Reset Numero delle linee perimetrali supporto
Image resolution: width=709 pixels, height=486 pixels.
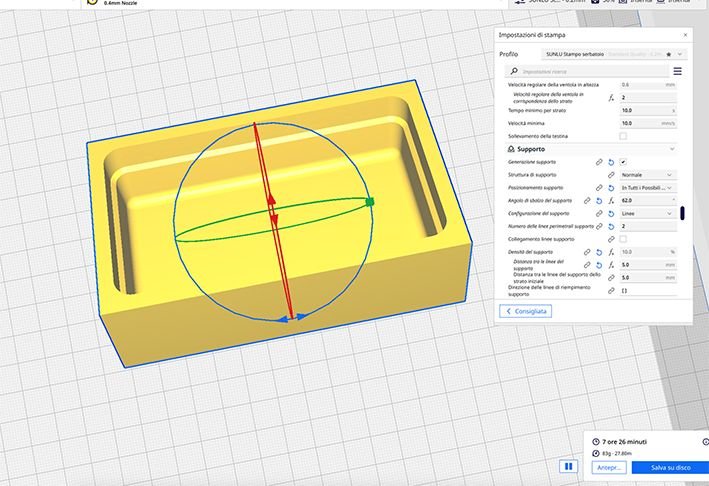[611, 226]
